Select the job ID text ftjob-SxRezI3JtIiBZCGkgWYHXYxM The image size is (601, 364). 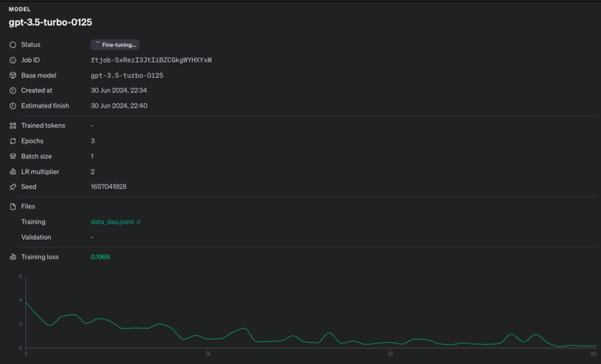point(151,60)
